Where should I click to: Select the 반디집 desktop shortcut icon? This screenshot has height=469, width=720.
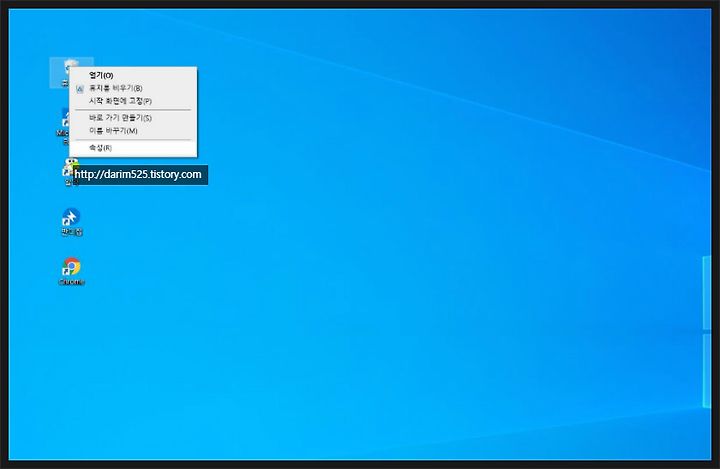pyautogui.click(x=71, y=222)
